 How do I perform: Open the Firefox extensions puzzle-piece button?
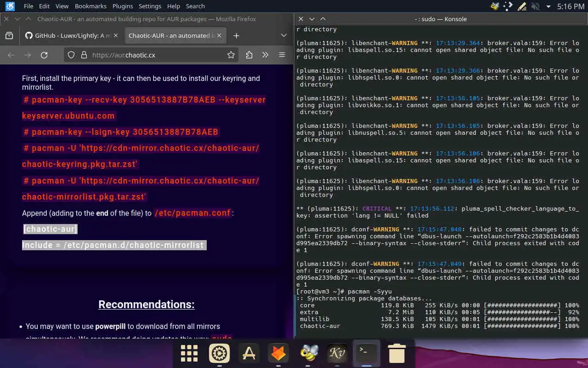249,55
